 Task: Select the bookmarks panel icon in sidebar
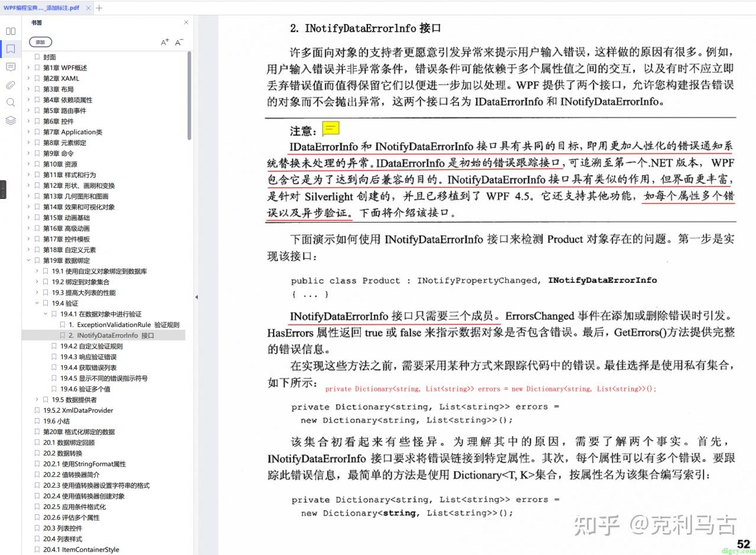[11, 48]
